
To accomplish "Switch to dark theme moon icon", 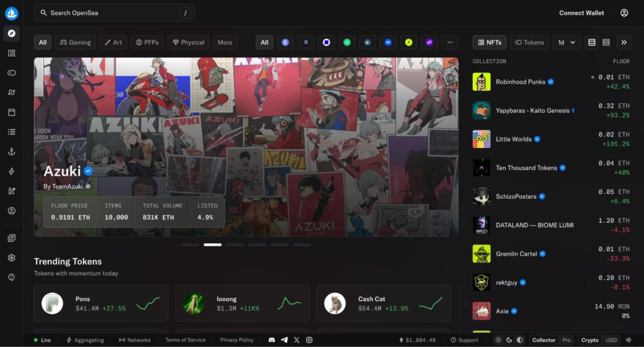I will point(509,340).
